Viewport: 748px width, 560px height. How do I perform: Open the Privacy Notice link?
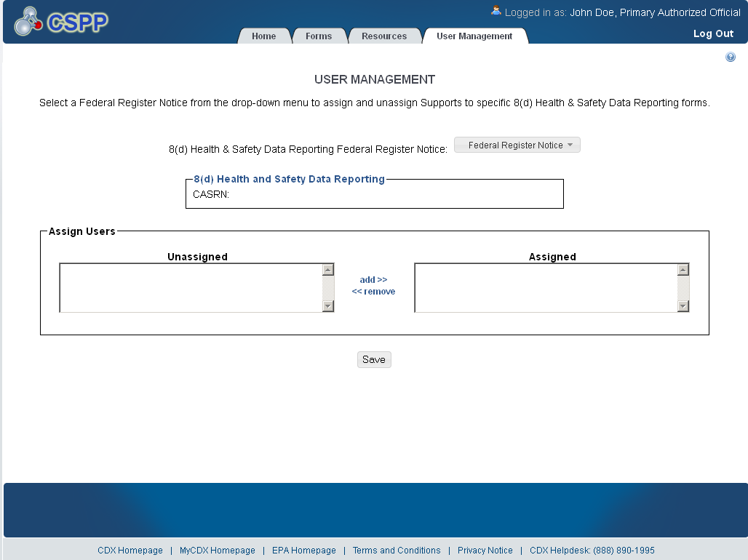485,550
